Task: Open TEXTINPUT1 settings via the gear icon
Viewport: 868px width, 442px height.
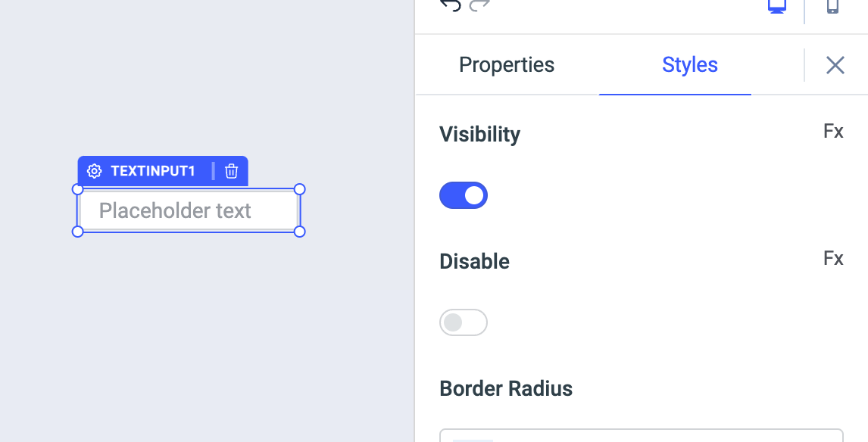Action: (x=94, y=170)
